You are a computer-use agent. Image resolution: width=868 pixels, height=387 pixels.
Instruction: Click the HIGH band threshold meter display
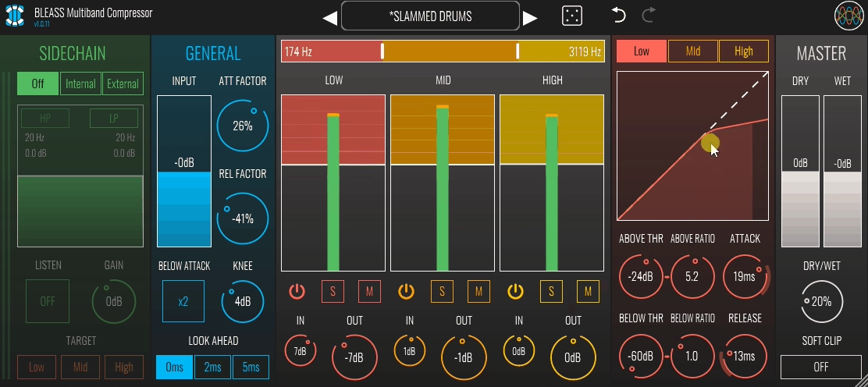[552, 183]
